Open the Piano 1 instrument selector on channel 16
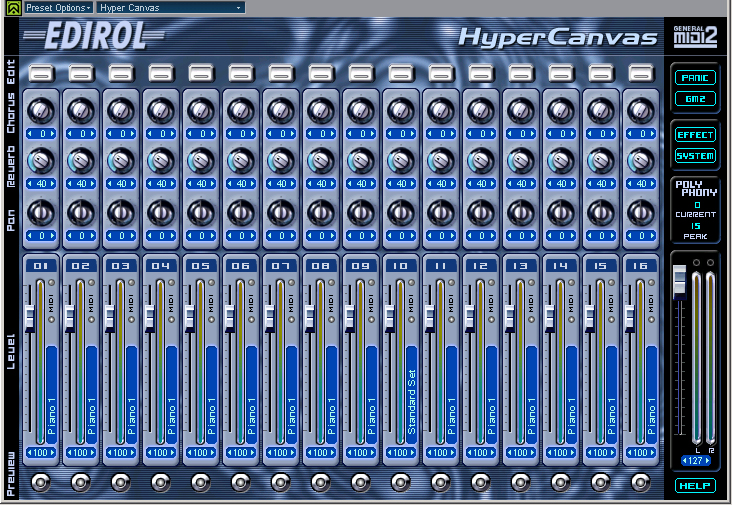Image resolution: width=732 pixels, height=505 pixels. point(651,395)
